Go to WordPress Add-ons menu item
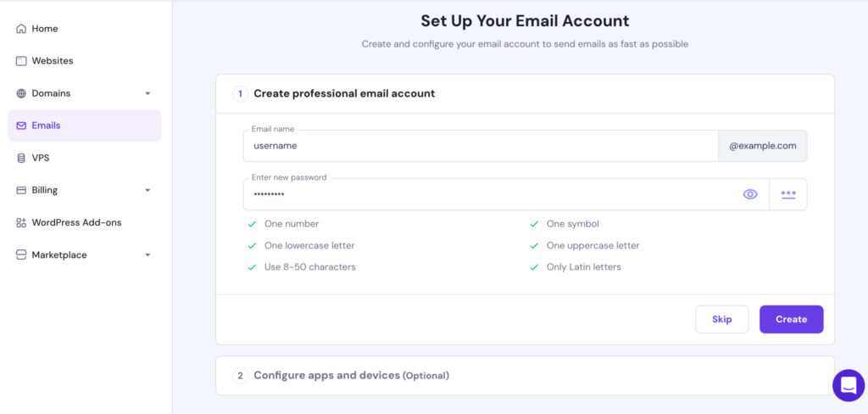Viewport: 868px width, 414px height. pos(76,222)
